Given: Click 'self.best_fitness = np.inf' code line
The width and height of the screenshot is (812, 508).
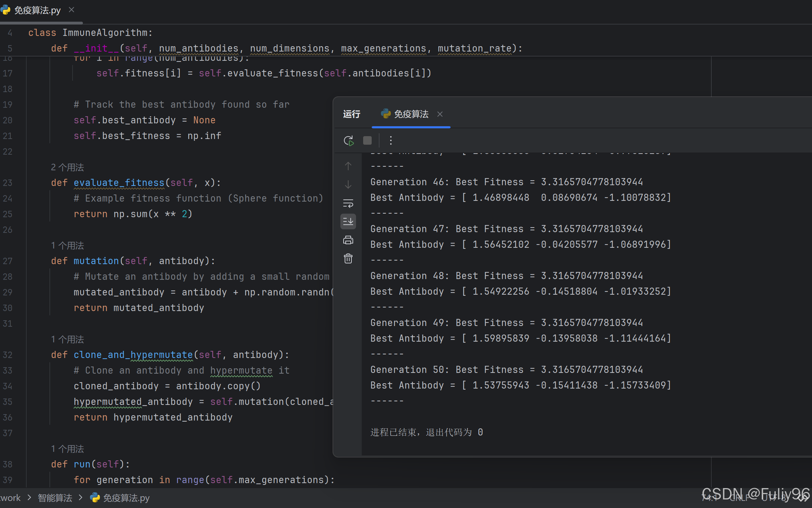Looking at the screenshot, I should (x=147, y=136).
